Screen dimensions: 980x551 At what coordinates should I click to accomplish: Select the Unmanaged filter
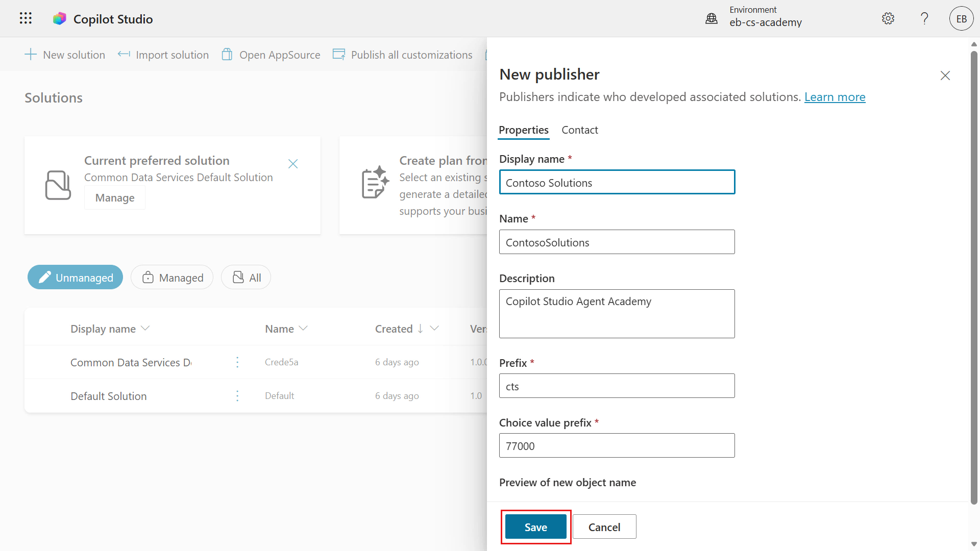[75, 277]
